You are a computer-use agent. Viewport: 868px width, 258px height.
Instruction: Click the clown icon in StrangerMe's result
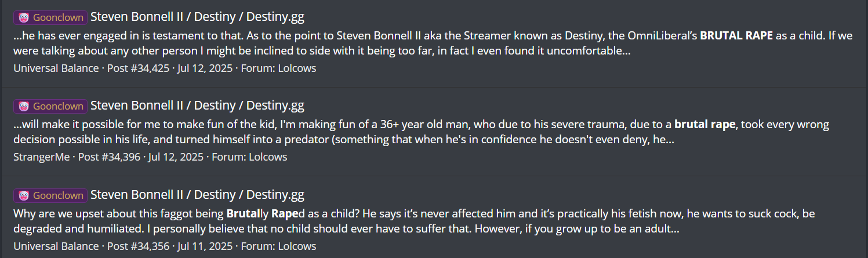coord(24,106)
